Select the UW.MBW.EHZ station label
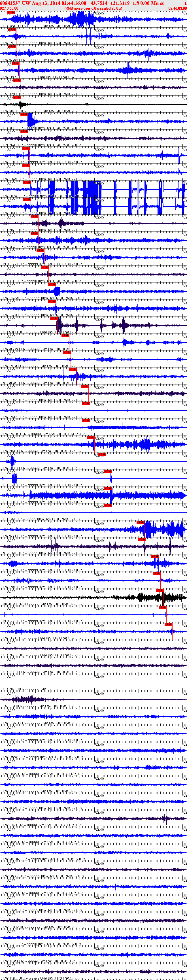Viewport: 187px width, 980px height. (x=43, y=842)
